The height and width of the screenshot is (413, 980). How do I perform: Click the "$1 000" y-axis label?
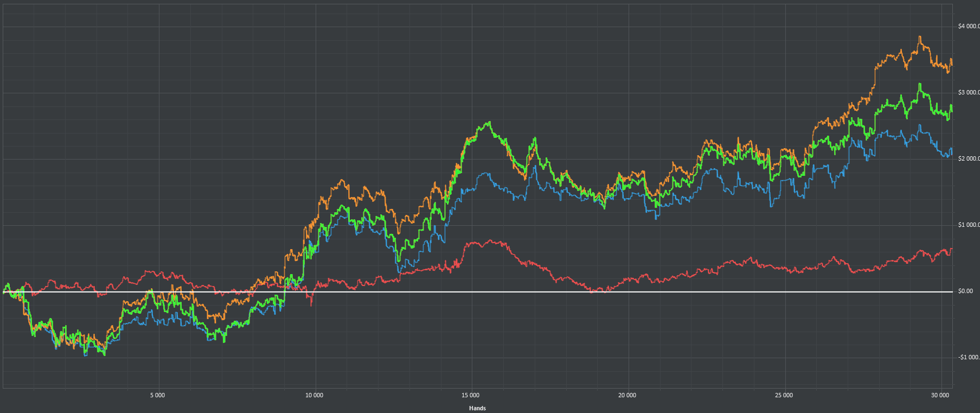(x=969, y=225)
